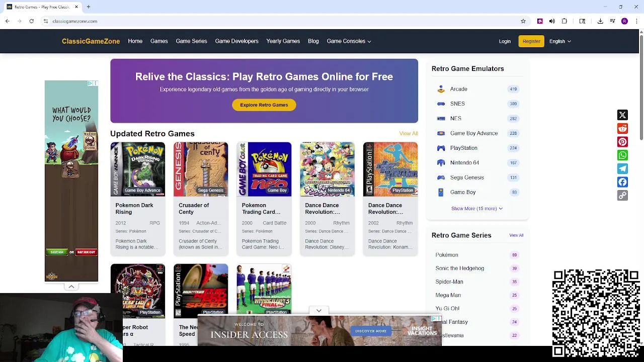The width and height of the screenshot is (644, 362).
Task: Share page on Pinterest icon
Action: (x=622, y=142)
